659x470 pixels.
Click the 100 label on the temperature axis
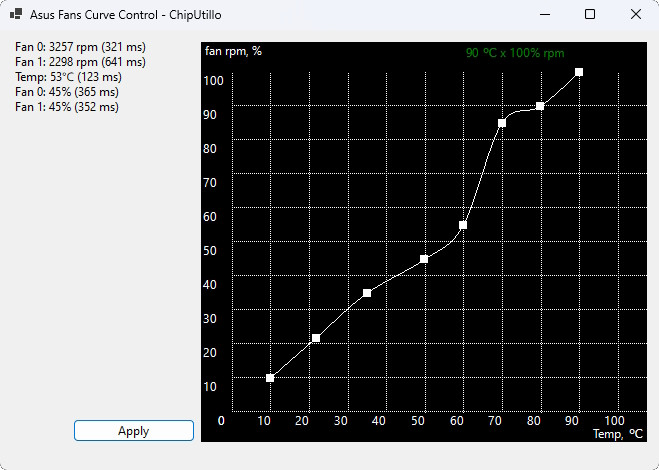coord(614,420)
